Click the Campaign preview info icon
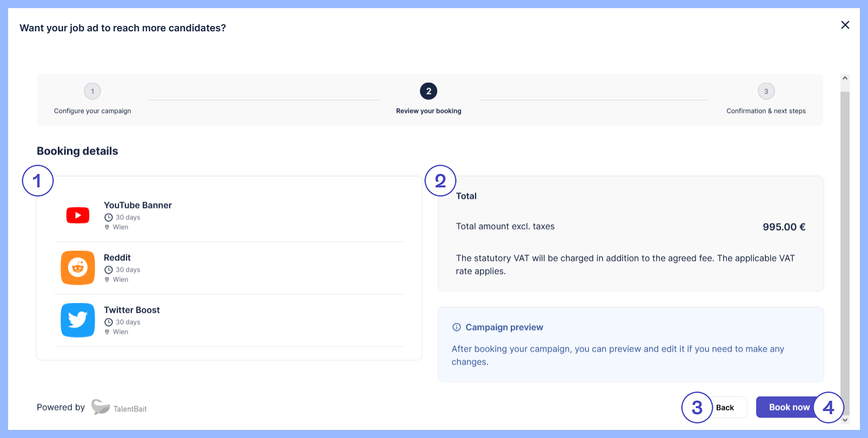Image resolution: width=868 pixels, height=438 pixels. (457, 327)
